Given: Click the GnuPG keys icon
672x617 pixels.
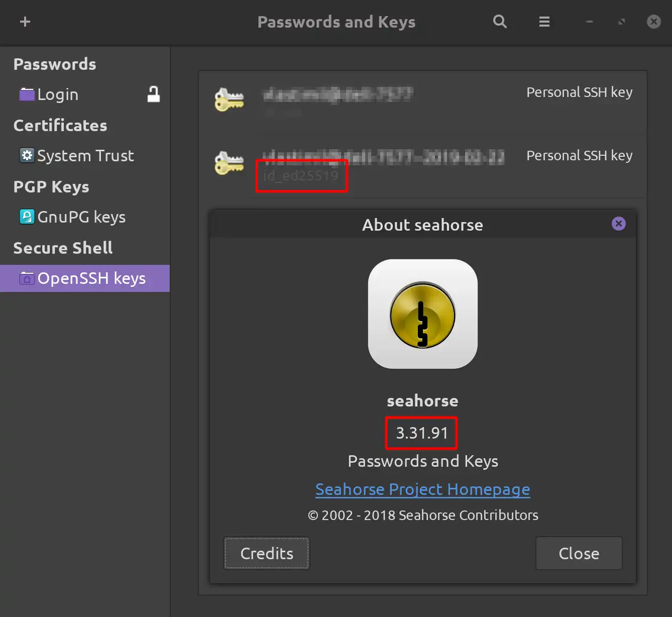Looking at the screenshot, I should [27, 217].
